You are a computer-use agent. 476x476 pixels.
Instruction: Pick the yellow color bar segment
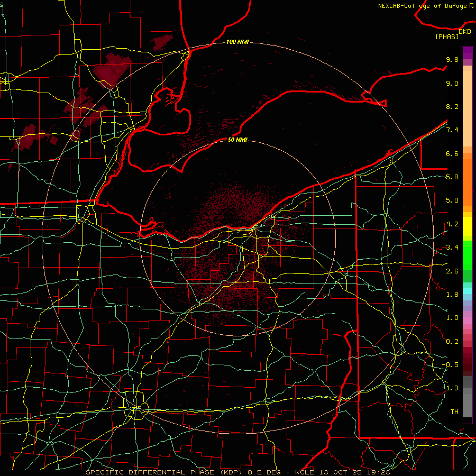[467, 226]
